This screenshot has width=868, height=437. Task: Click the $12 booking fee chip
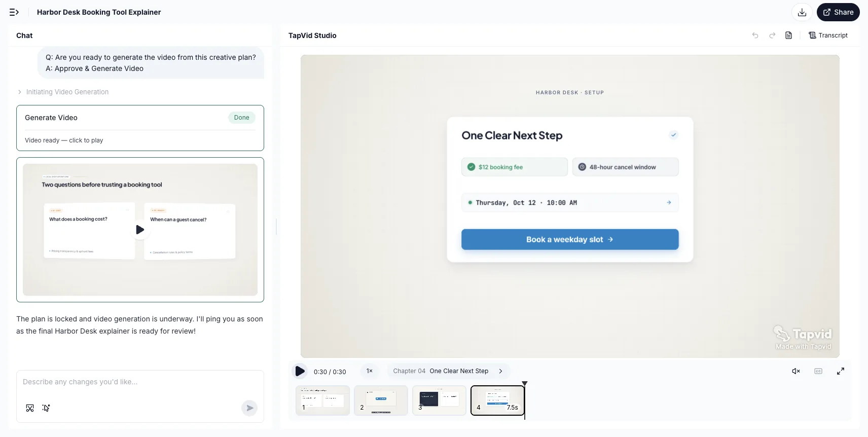[x=515, y=167]
